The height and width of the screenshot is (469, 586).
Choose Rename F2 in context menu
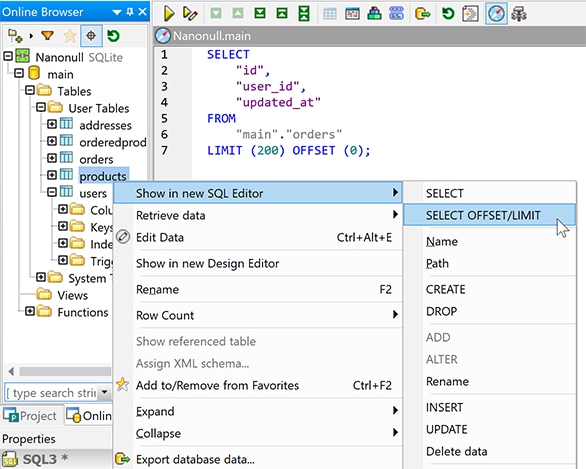[x=258, y=289]
